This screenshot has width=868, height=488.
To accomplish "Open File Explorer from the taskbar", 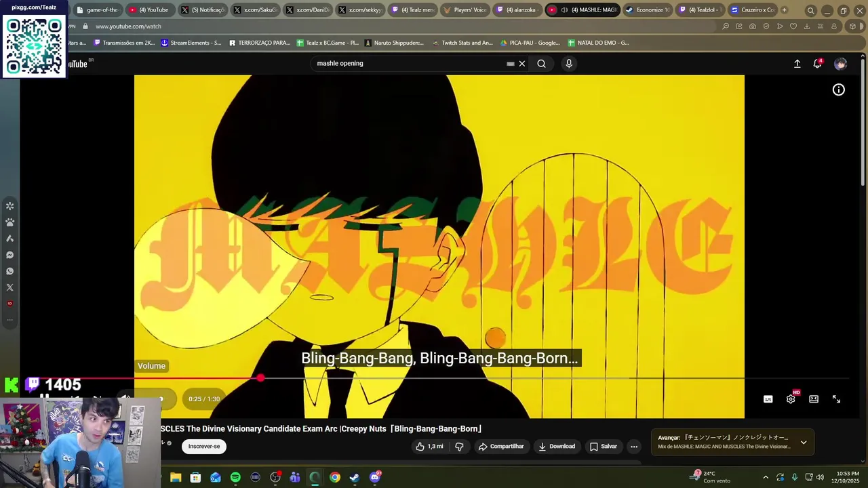I will pos(176,477).
